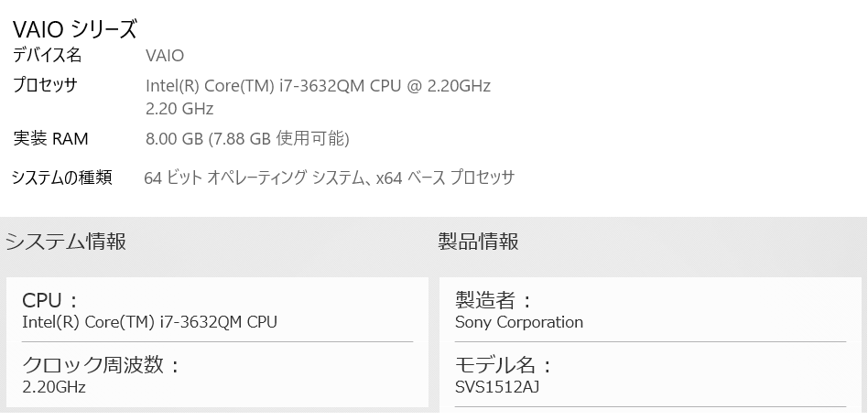Click the 製品情報 section header
This screenshot has width=868, height=420.
479,242
